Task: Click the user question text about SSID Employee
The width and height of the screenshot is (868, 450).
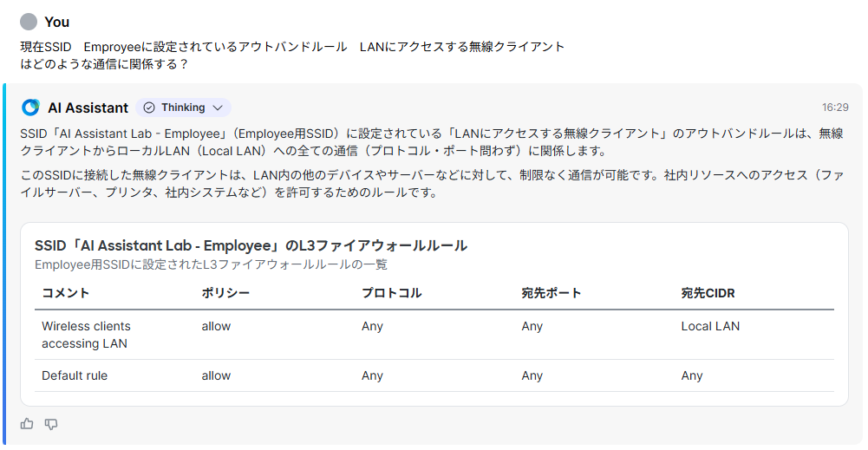Action: 292,55
